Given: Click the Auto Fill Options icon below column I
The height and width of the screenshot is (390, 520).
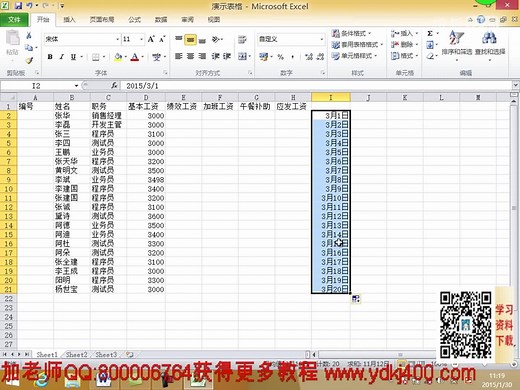Looking at the screenshot, I should pyautogui.click(x=356, y=298).
